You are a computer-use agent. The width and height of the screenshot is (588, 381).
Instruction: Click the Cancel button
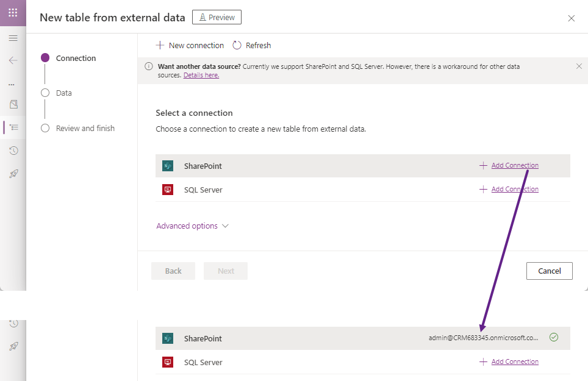tap(550, 271)
